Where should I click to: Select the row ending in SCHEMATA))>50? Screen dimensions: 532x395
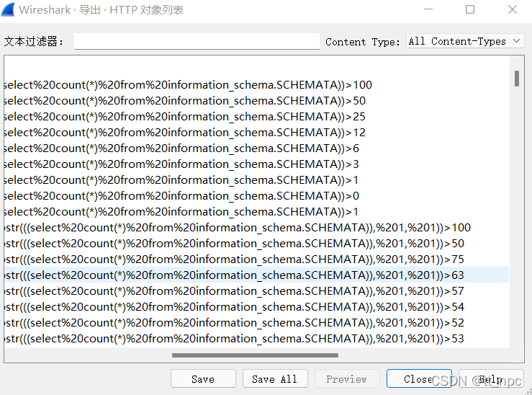coord(256,101)
